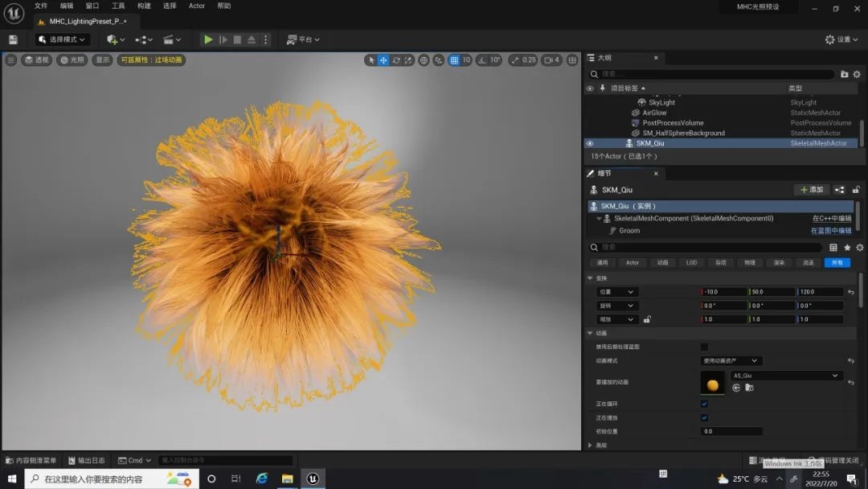Select the translate gizmo tool in viewport
The height and width of the screenshot is (489, 868).
(383, 60)
